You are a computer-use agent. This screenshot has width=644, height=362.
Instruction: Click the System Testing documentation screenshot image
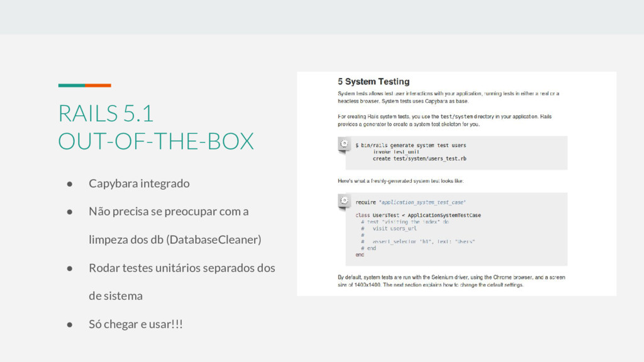click(x=457, y=184)
